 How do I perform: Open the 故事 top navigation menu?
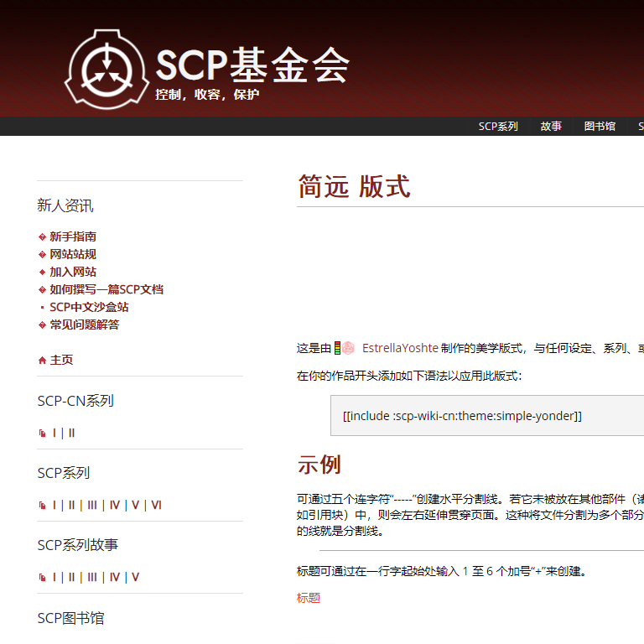click(x=551, y=127)
